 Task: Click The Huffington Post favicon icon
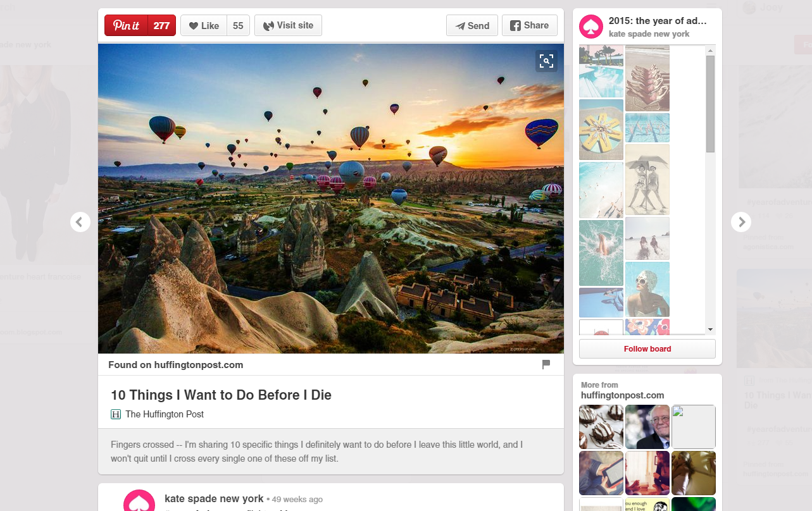[116, 415]
